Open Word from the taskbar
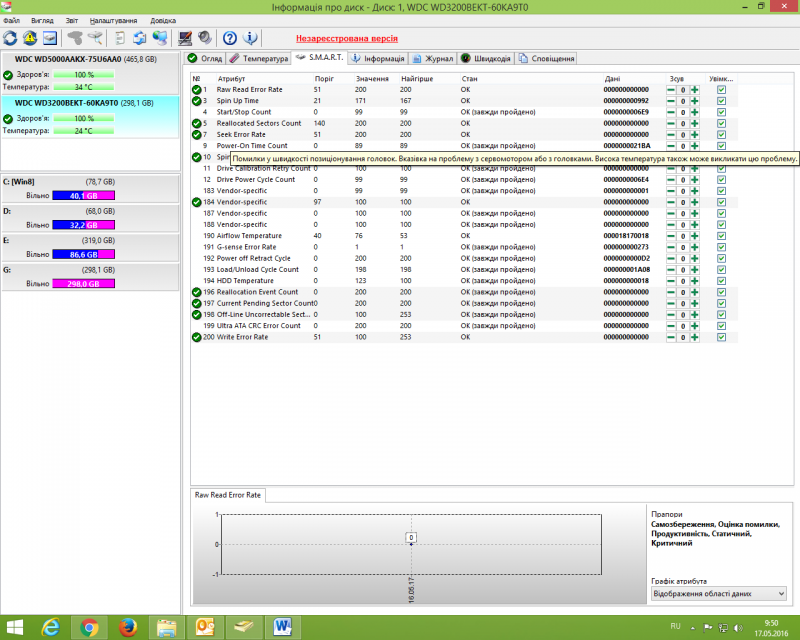The width and height of the screenshot is (800, 640). click(x=281, y=629)
